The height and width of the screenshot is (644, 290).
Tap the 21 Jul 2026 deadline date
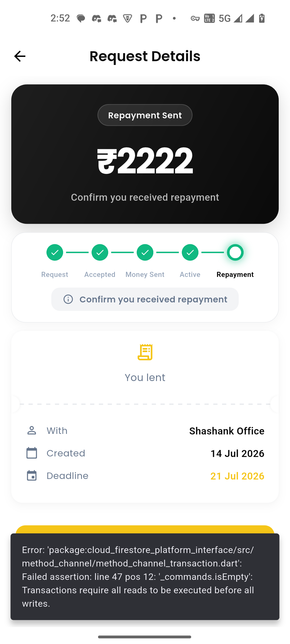237,476
